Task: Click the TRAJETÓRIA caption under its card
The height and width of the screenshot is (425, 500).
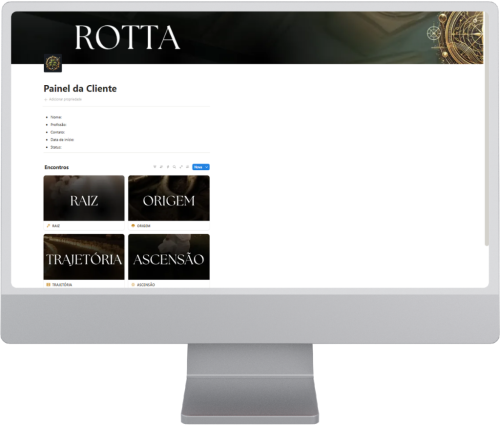Action: [62, 285]
